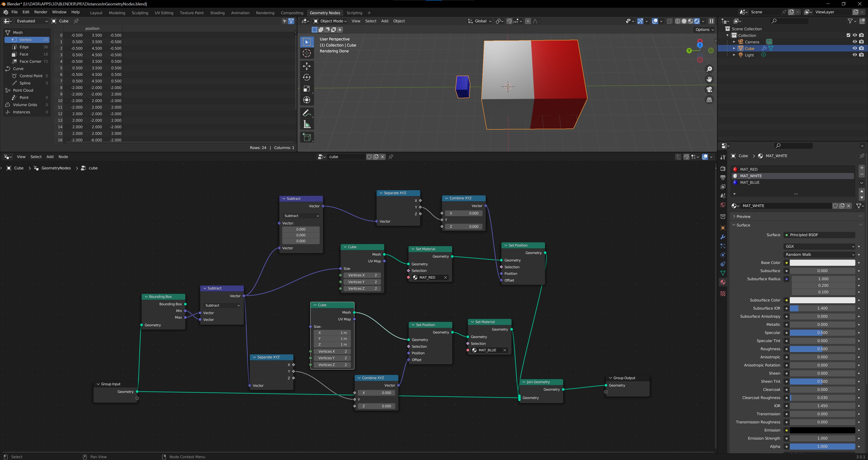Expand the Camera tree item
The image size is (868, 460).
click(734, 42)
